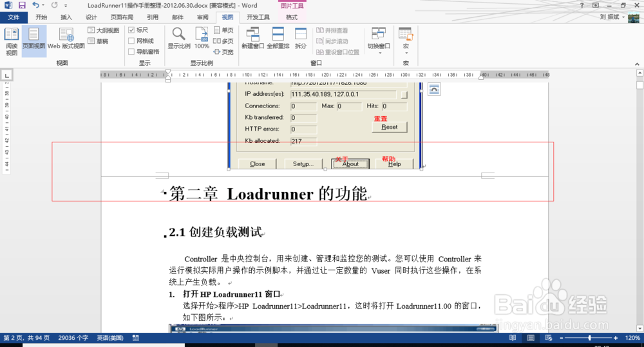This screenshot has height=347, width=644.
Task: Click the heading 2.1 创建负载测试
Action: click(x=216, y=232)
